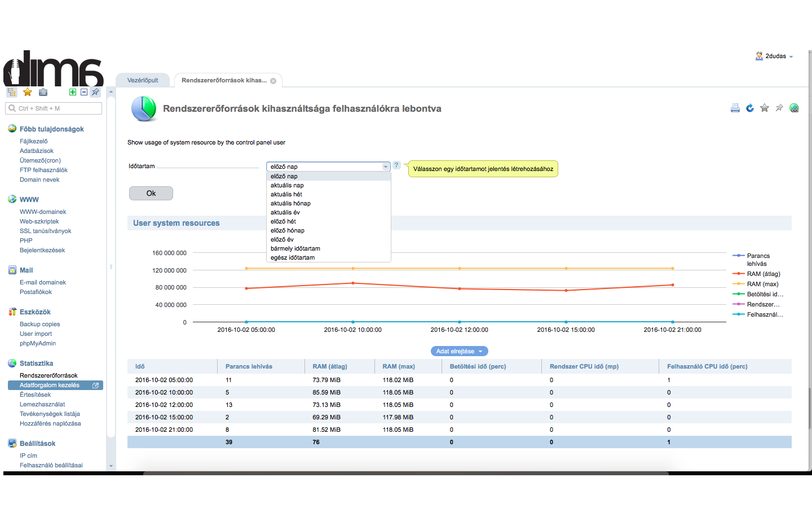The image size is (812, 508).
Task: Open Lemezhasználat from the sidebar
Action: click(42, 404)
